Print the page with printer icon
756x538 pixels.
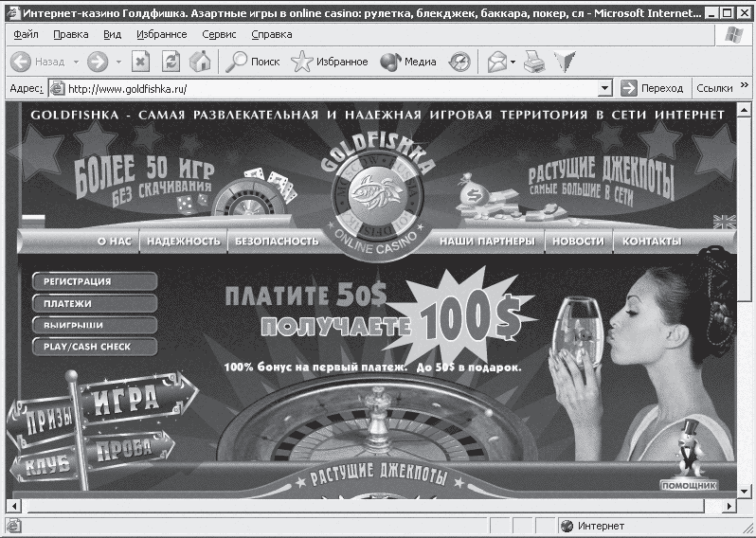[x=535, y=62]
